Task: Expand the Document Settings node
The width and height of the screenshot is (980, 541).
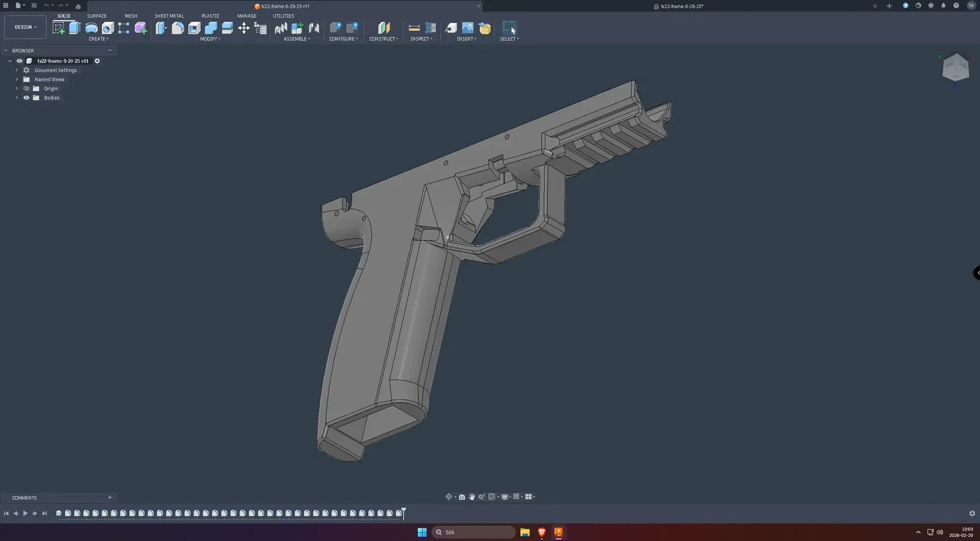Action: (17, 70)
